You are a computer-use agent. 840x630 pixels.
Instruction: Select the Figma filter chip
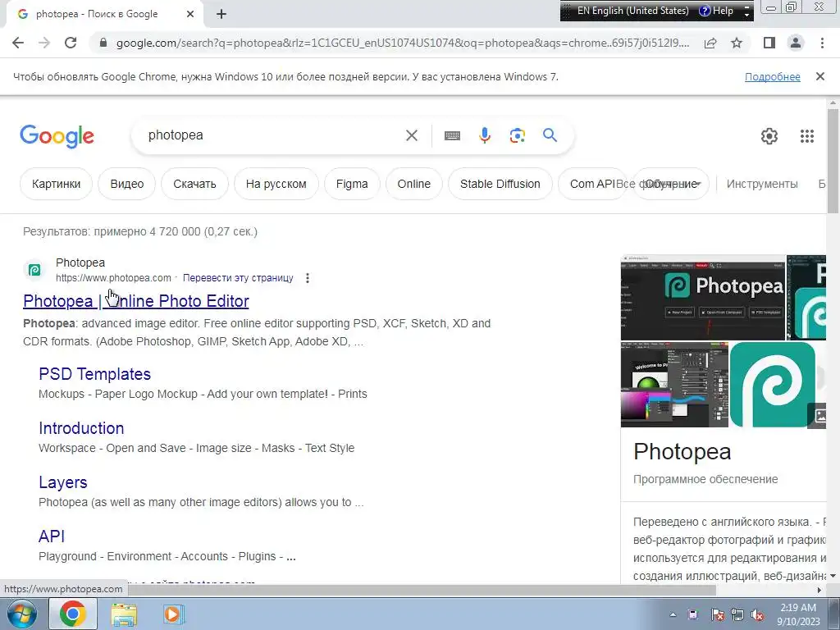(352, 184)
